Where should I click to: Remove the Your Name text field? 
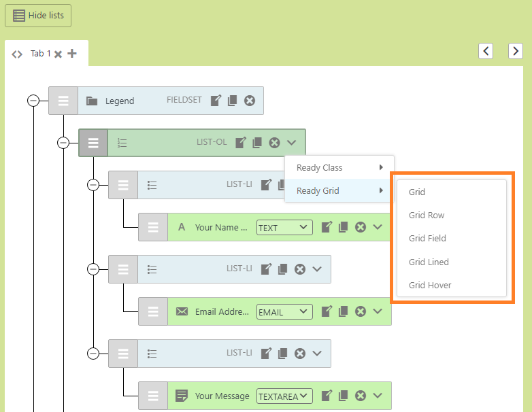361,227
